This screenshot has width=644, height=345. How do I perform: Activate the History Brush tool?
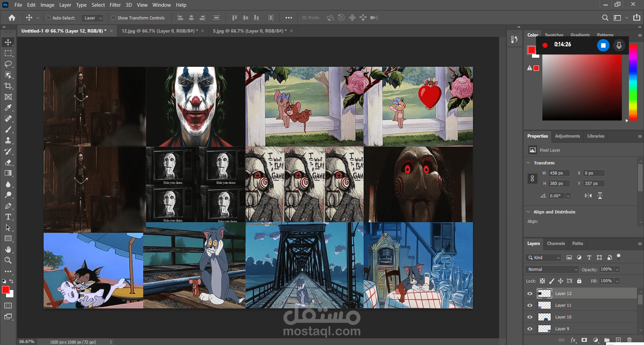(8, 151)
